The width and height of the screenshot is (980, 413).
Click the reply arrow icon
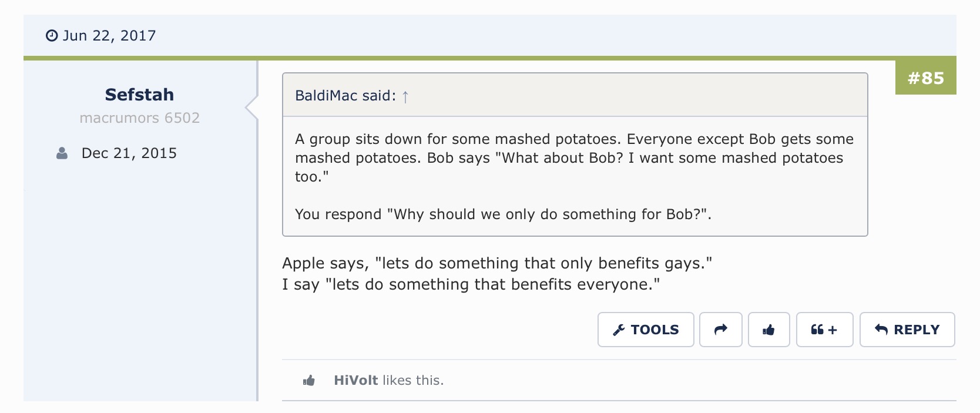pyautogui.click(x=881, y=329)
